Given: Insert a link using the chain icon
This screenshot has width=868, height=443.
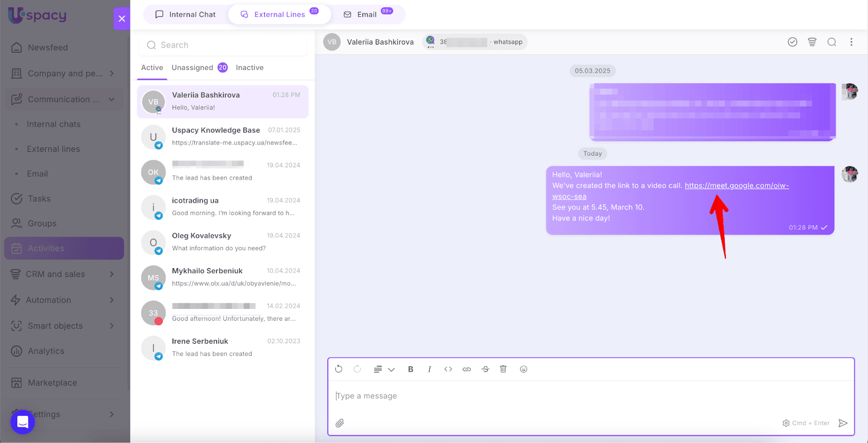Looking at the screenshot, I should [467, 369].
